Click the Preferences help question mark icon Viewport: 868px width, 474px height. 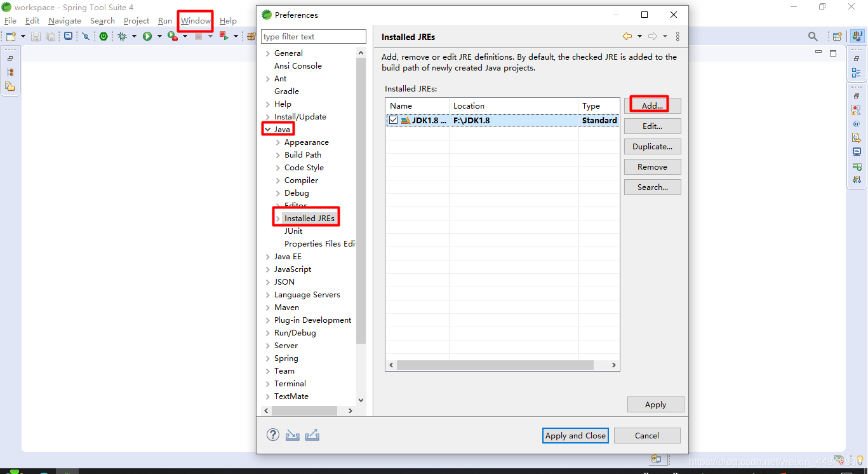pyautogui.click(x=273, y=435)
